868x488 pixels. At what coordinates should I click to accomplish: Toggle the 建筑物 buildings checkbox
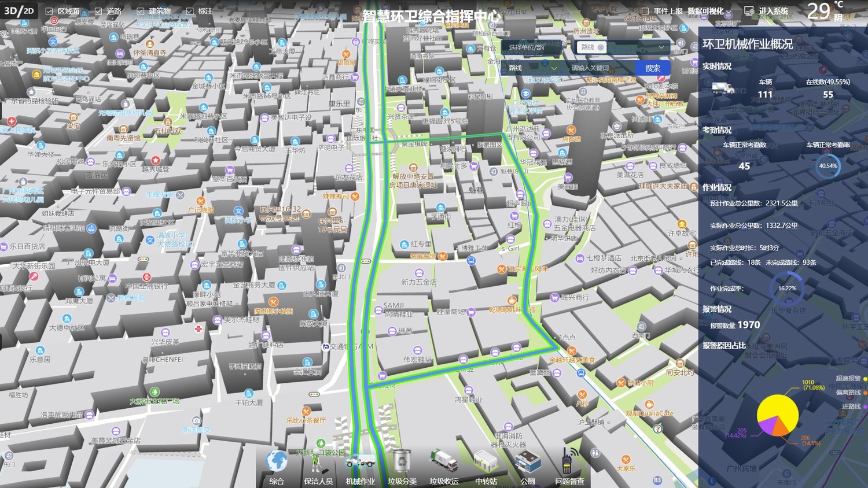(141, 12)
